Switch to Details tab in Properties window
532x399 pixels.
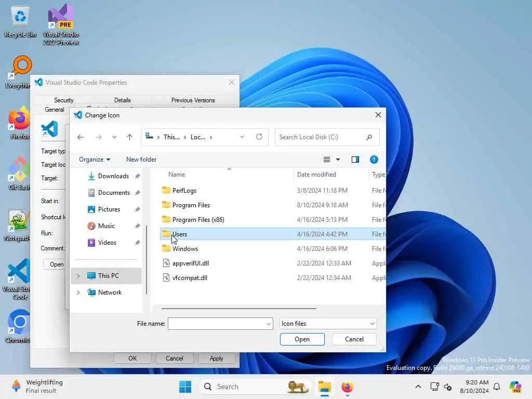point(122,100)
